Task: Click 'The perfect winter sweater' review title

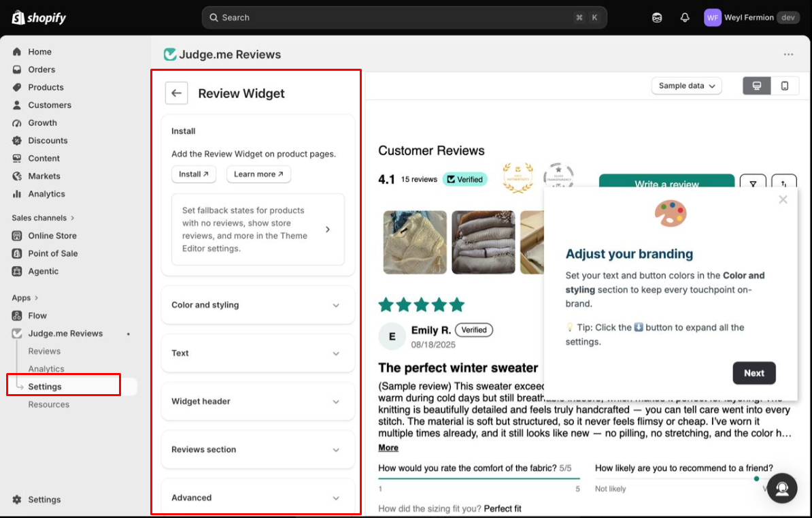Action: click(x=458, y=368)
